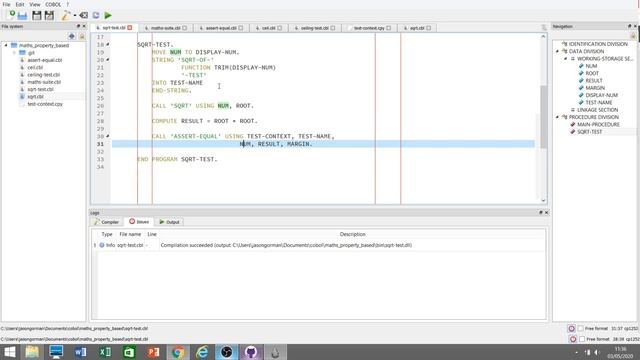Screen dimensions: 640x360
Task: Close the test-context.cpy tab
Action: 389,28
